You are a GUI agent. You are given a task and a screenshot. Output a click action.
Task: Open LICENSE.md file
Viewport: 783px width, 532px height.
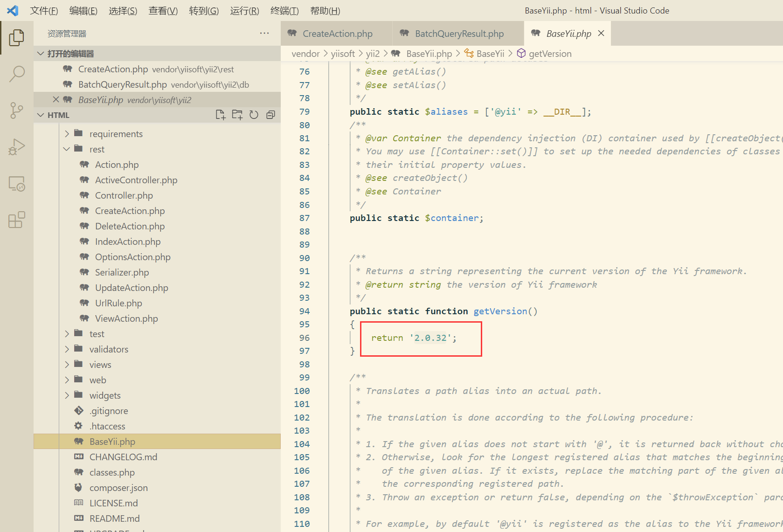[x=113, y=503]
